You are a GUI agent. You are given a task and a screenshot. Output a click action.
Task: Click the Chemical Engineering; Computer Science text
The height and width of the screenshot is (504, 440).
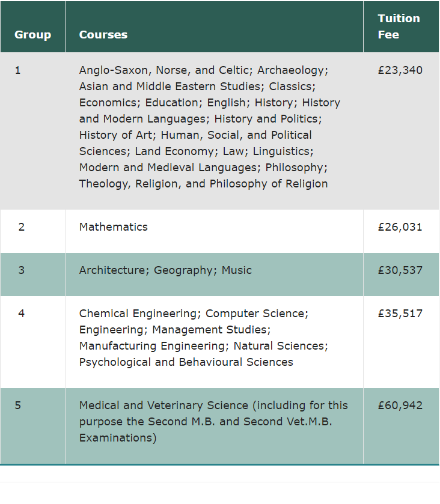tap(194, 314)
